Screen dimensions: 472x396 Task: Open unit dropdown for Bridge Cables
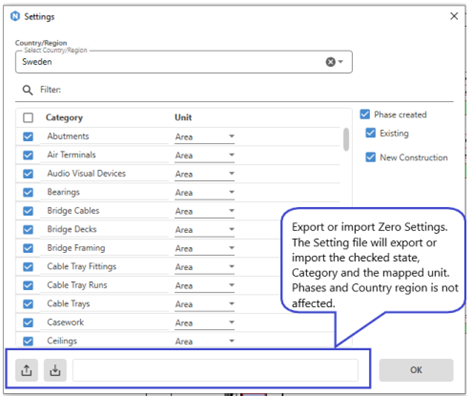click(232, 211)
